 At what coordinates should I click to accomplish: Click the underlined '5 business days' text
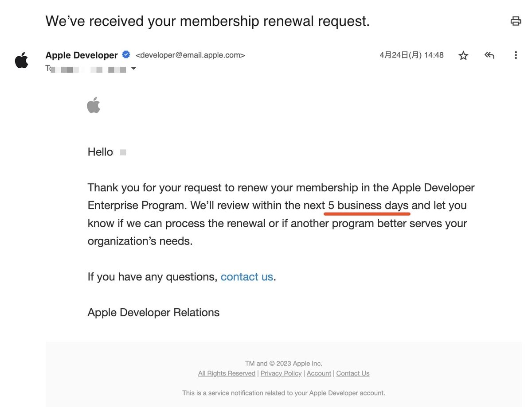coord(368,205)
